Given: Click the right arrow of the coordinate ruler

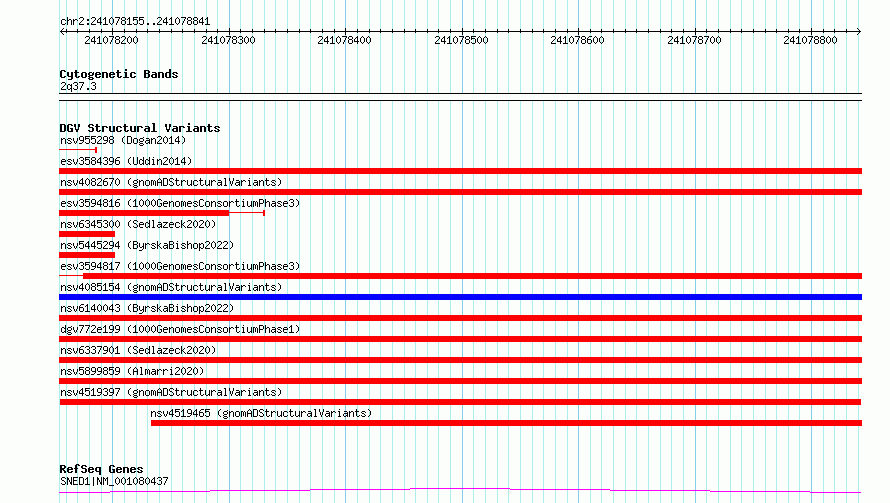Looking at the screenshot, I should [859, 31].
